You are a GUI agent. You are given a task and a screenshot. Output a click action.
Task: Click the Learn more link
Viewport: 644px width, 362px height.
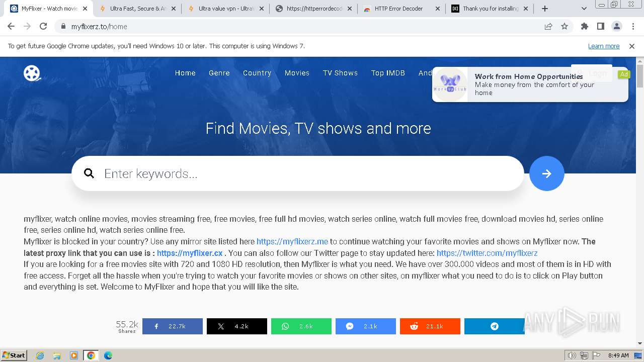tap(604, 46)
